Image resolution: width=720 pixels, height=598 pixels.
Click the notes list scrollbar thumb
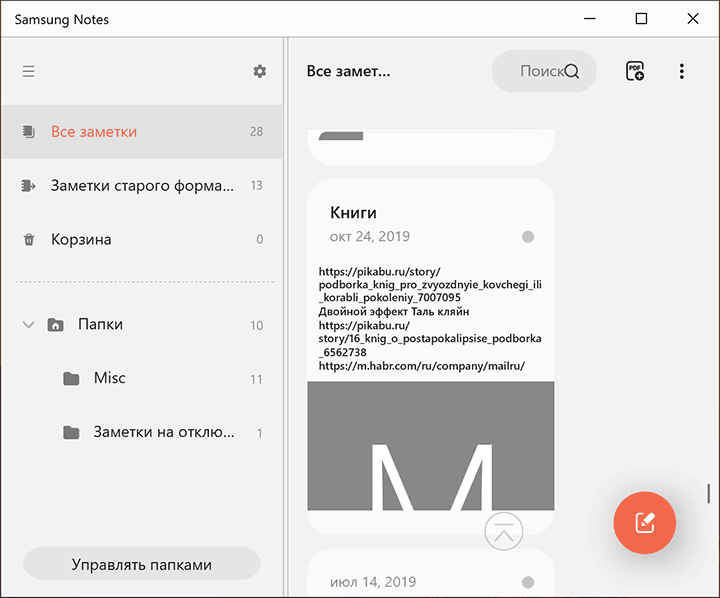click(x=708, y=494)
